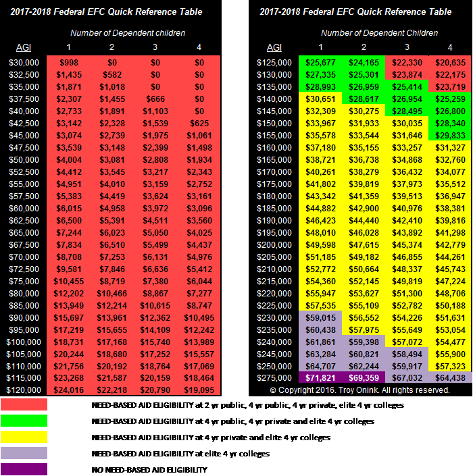
Task: Click the right table title text
Action: point(355,12)
